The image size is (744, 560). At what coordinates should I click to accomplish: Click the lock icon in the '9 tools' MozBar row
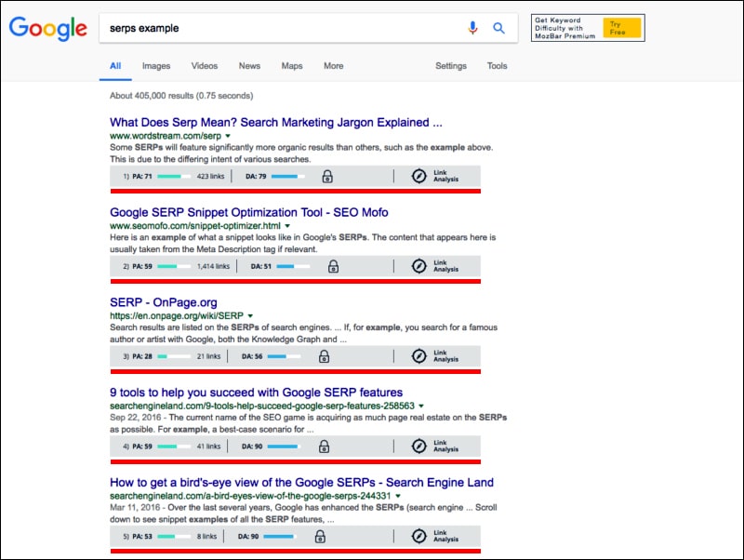pyautogui.click(x=324, y=447)
